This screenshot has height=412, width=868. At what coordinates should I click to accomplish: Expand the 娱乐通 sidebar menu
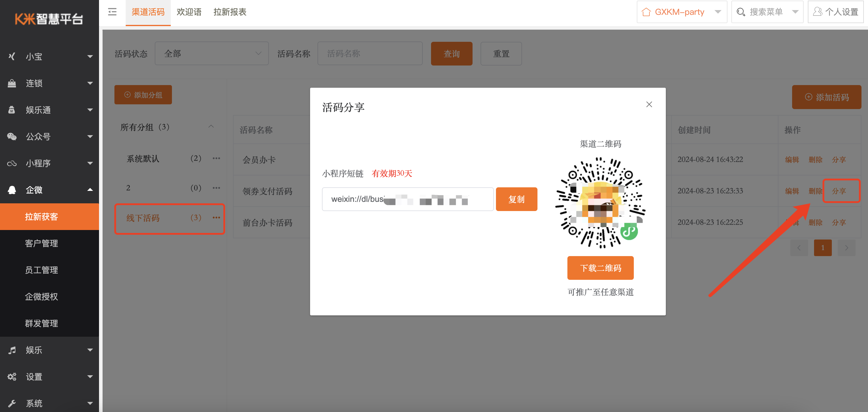[90, 109]
